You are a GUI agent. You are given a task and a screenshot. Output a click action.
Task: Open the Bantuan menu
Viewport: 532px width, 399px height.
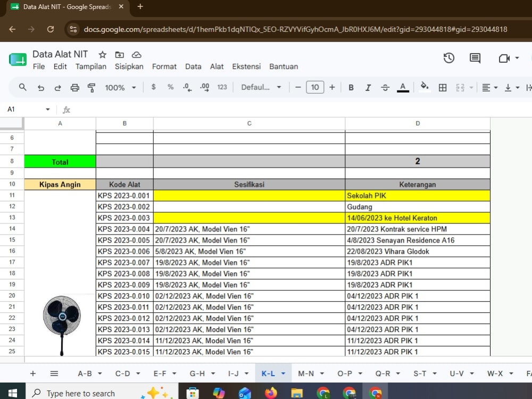point(284,66)
